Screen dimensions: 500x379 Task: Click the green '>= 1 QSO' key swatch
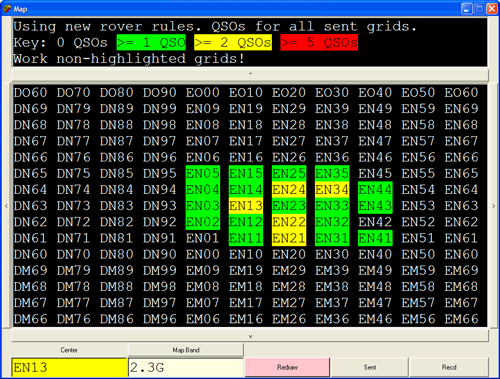coord(151,43)
